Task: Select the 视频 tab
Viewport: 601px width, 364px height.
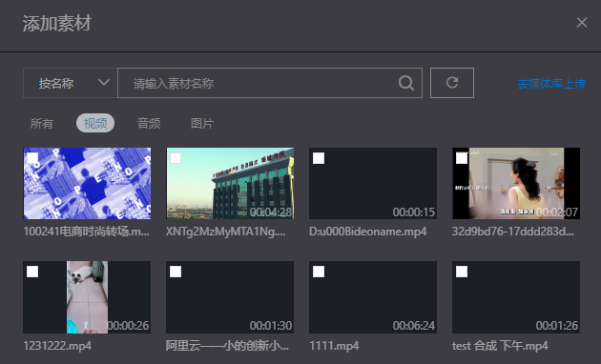Action: point(95,123)
